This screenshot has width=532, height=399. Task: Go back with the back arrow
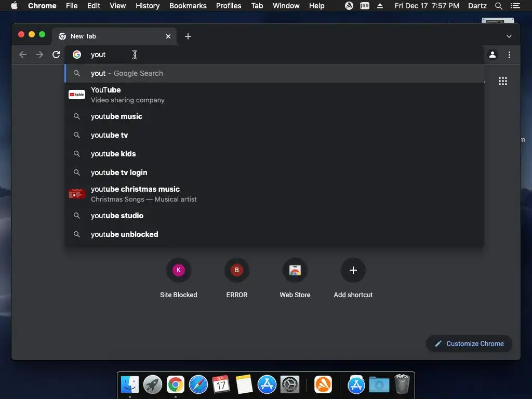pos(23,55)
